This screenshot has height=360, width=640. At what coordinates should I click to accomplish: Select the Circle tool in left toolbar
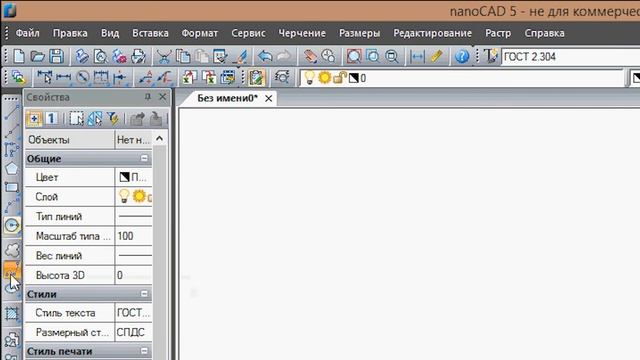(x=11, y=225)
